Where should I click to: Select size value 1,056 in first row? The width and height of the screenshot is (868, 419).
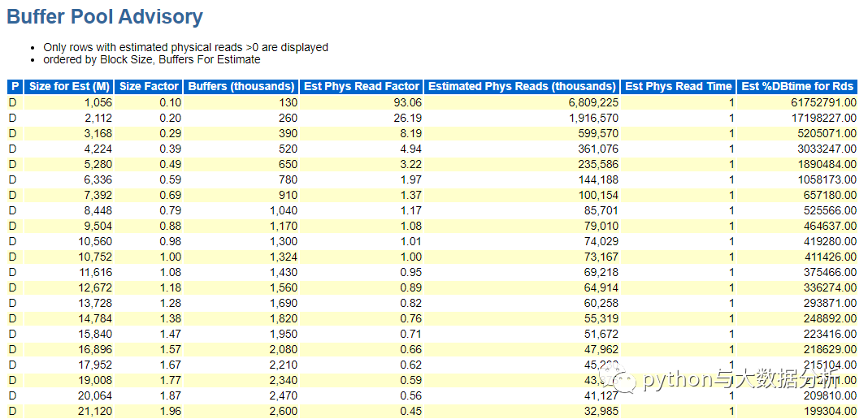click(98, 102)
